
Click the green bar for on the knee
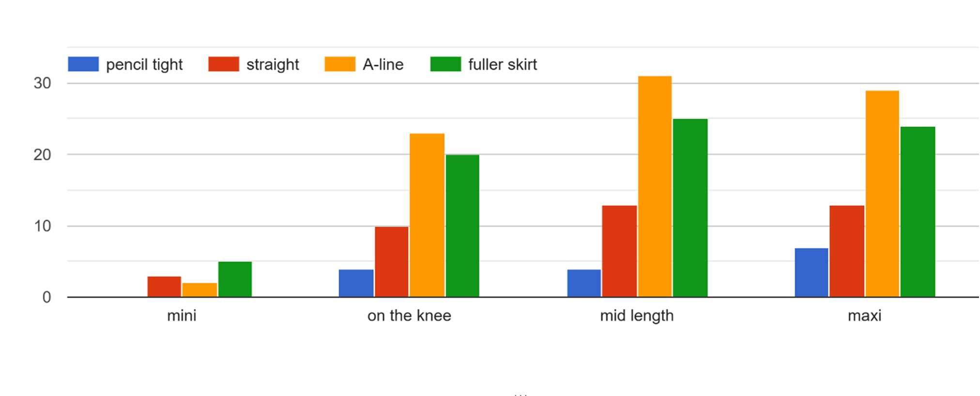click(462, 226)
